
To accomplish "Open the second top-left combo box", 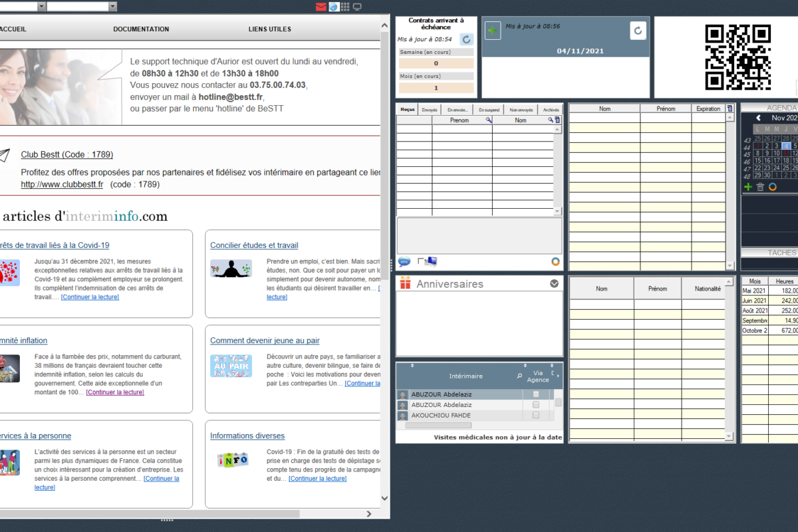I will point(112,7).
